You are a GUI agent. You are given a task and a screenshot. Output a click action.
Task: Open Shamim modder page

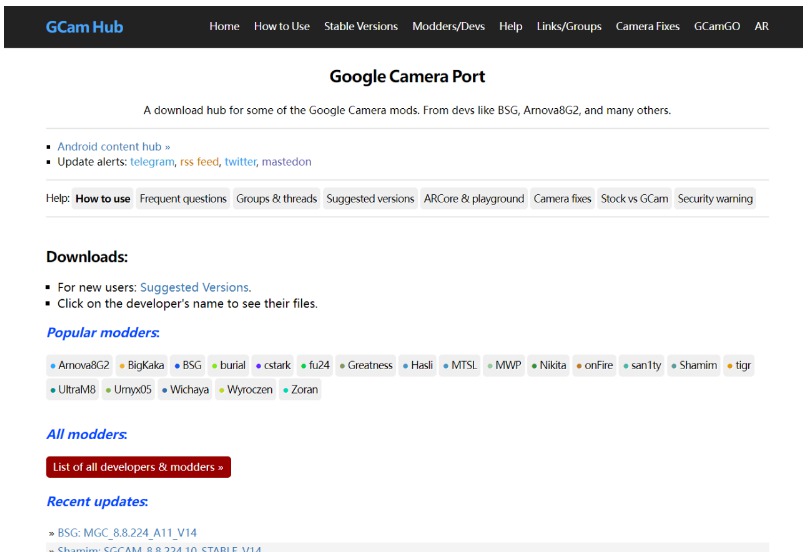click(694, 365)
